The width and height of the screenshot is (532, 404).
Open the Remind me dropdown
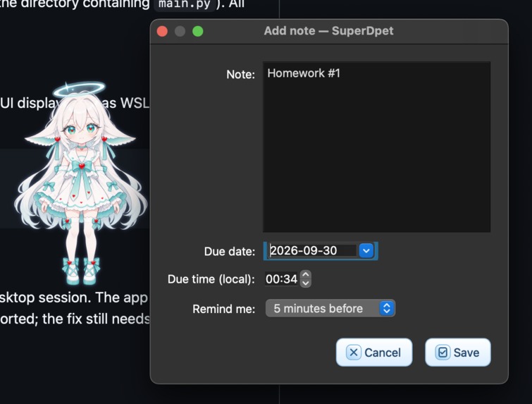click(x=330, y=308)
